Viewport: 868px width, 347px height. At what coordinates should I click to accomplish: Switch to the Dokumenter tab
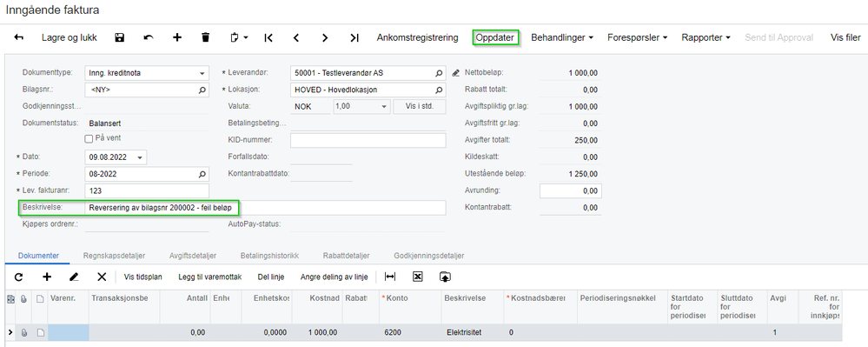(x=39, y=256)
